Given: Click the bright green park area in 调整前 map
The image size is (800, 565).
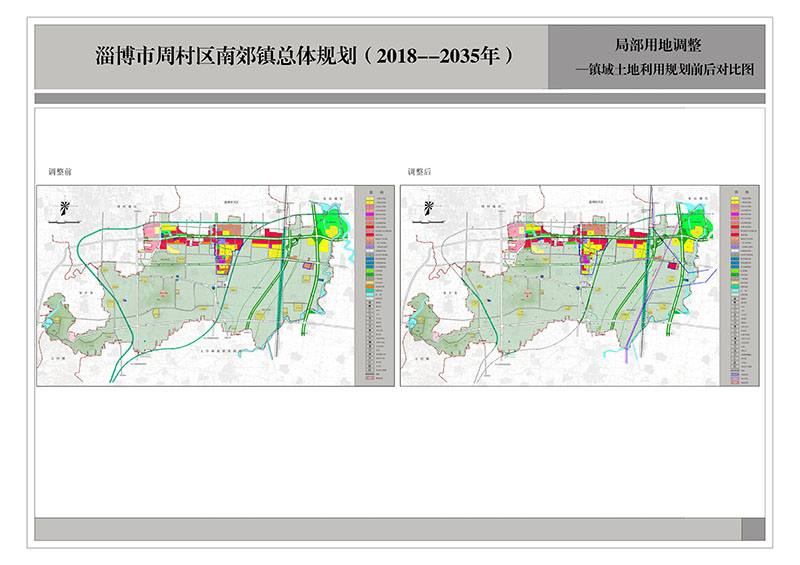Looking at the screenshot, I should pyautogui.click(x=332, y=221).
